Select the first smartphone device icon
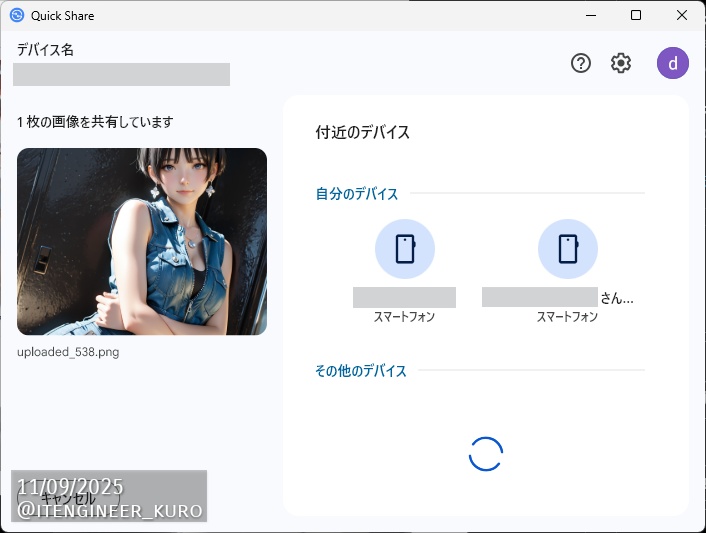The width and height of the screenshot is (706, 533). tap(405, 249)
